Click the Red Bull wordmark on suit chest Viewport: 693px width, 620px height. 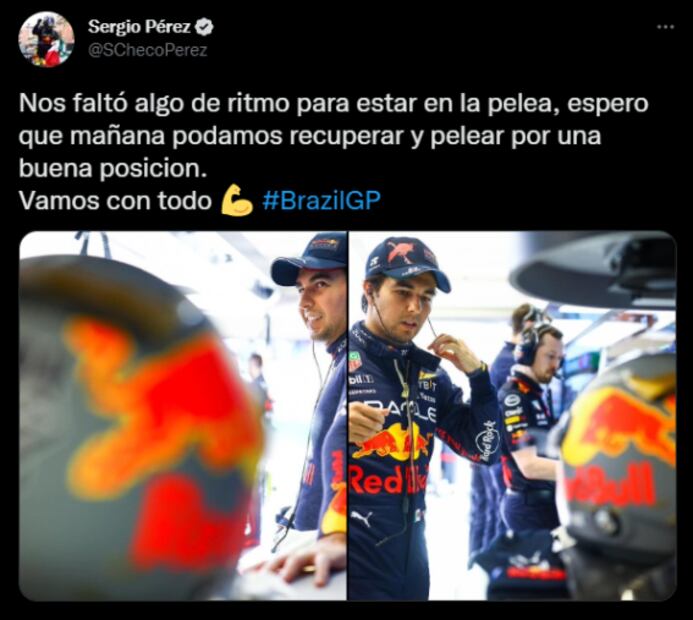(389, 481)
